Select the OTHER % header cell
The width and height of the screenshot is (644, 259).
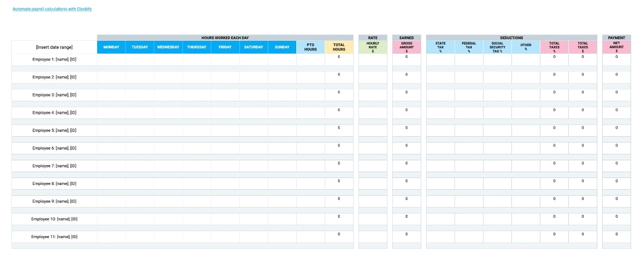(525, 47)
